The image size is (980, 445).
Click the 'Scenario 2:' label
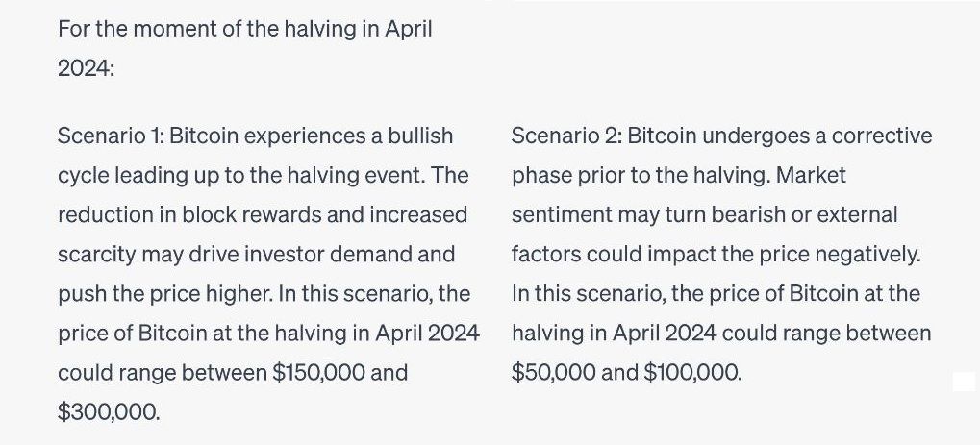pos(565,136)
